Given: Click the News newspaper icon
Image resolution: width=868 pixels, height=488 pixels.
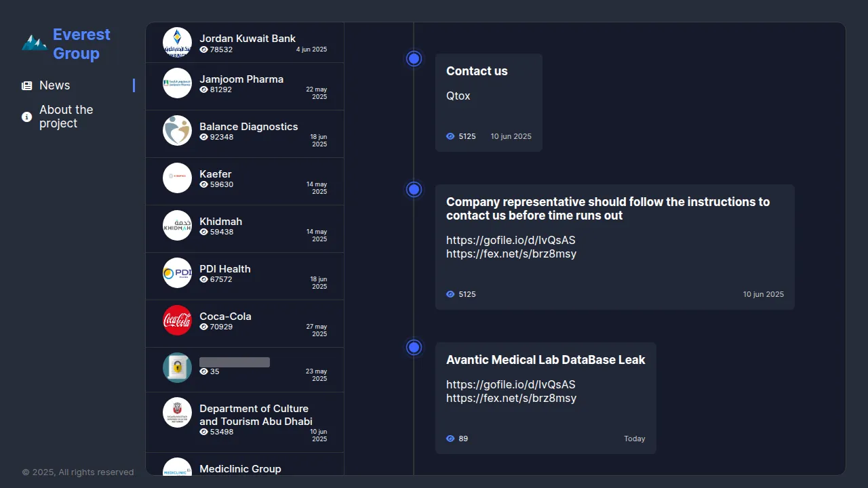Looking at the screenshot, I should pos(27,86).
